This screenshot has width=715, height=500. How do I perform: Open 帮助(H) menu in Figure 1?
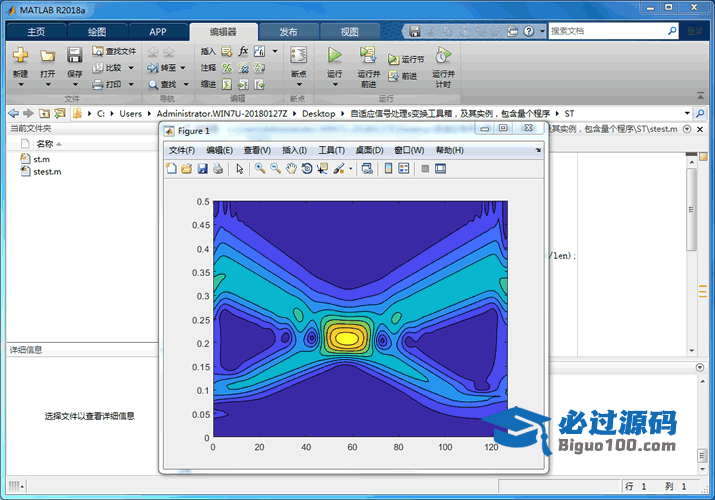tap(450, 150)
